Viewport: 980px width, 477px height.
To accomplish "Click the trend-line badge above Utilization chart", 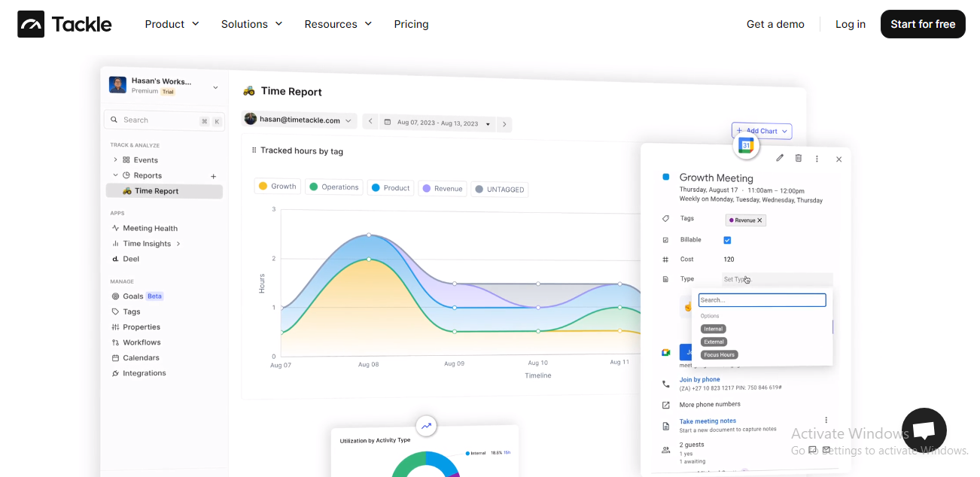I will click(426, 426).
